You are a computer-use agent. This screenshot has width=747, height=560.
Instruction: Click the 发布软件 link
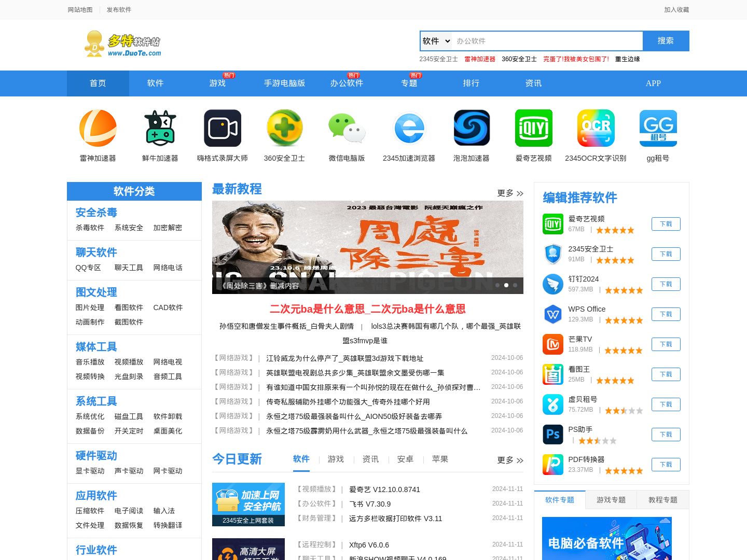tap(119, 10)
